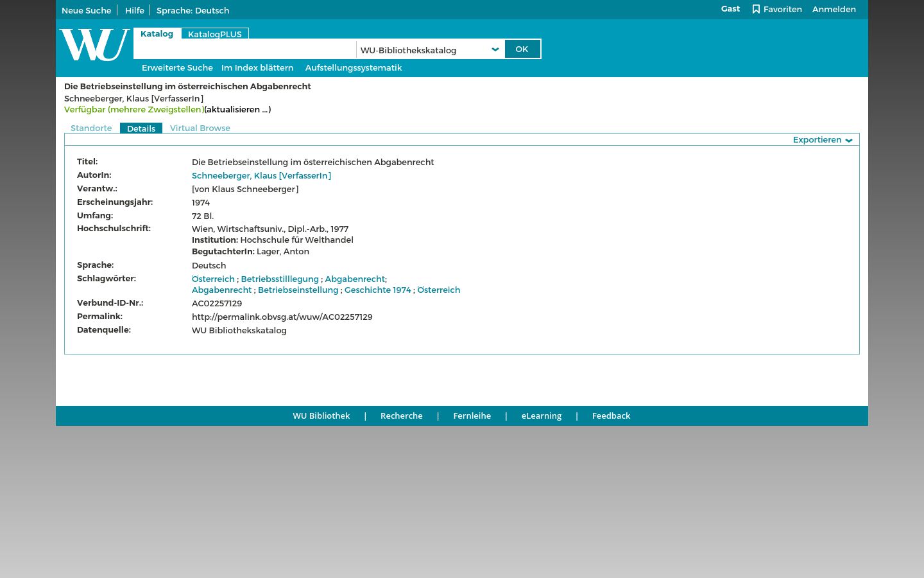Click the Gast user label

coord(730,8)
